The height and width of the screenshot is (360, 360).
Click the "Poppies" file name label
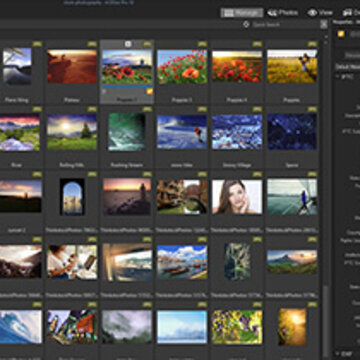292,100
